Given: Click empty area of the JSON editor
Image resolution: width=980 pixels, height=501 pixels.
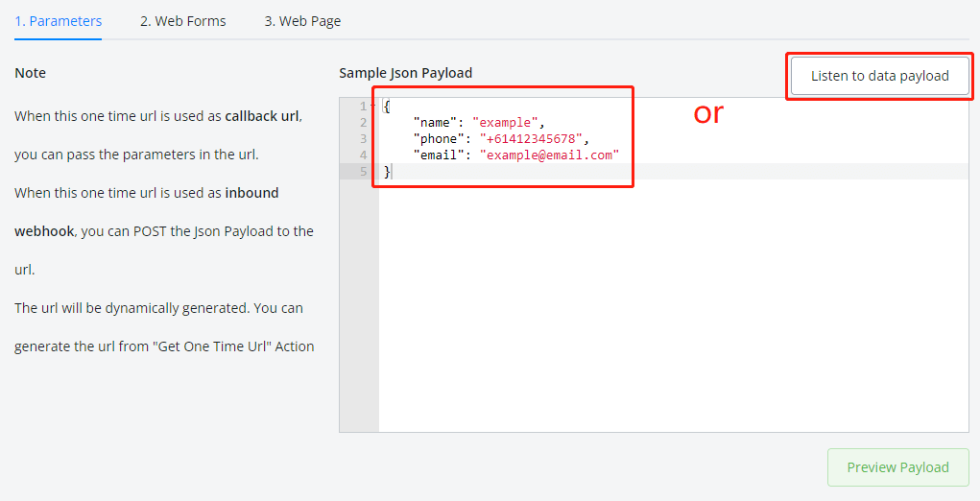Looking at the screenshot, I should (672, 307).
